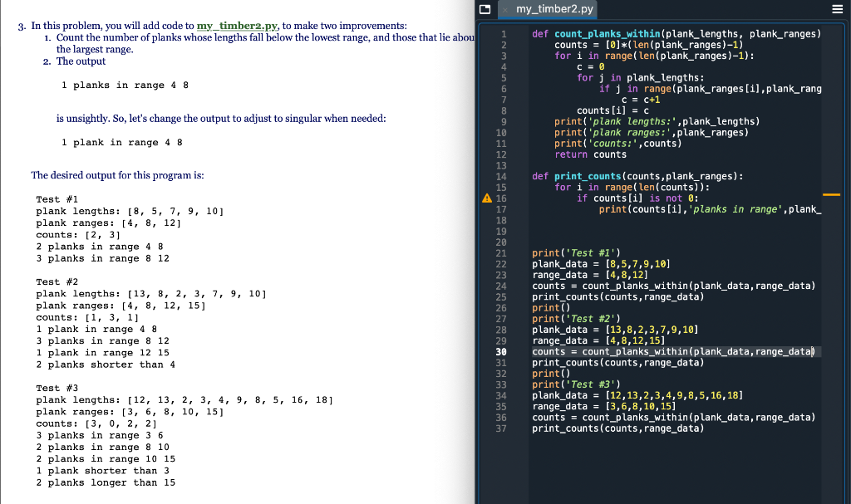Place cursor on def count_planks_within line
The height and width of the screenshot is (504, 851).
coord(676,34)
